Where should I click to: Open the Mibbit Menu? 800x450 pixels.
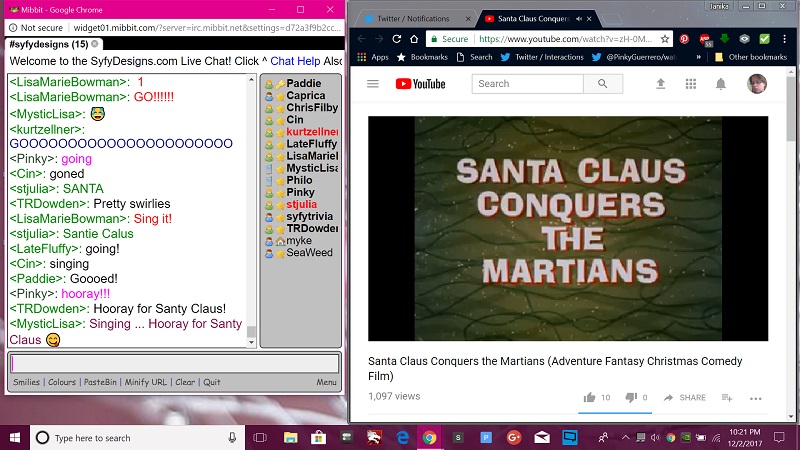(326, 382)
